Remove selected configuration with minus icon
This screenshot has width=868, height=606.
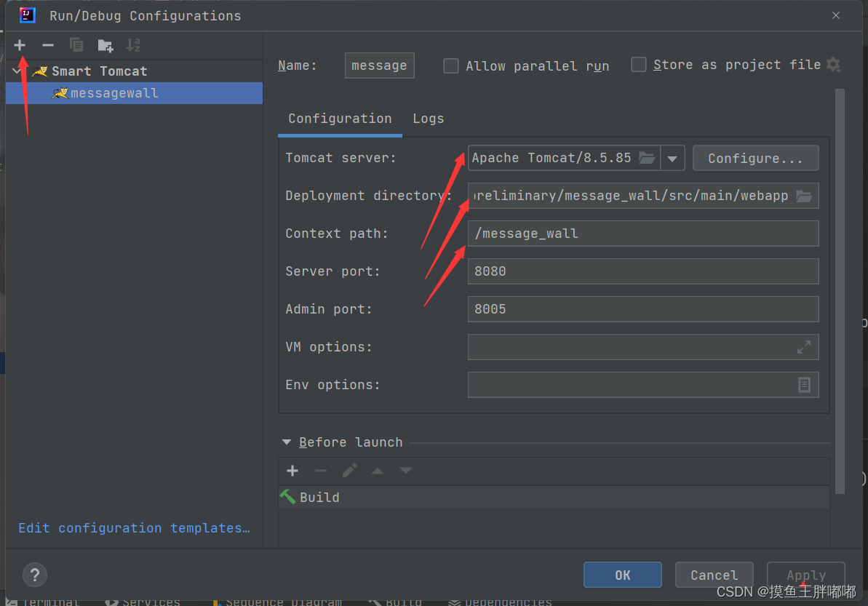click(48, 45)
